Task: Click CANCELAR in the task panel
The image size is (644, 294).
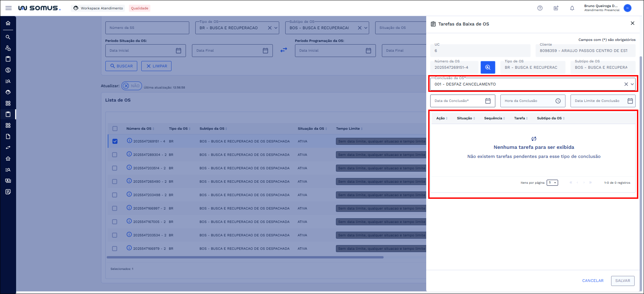Action: coord(593,281)
